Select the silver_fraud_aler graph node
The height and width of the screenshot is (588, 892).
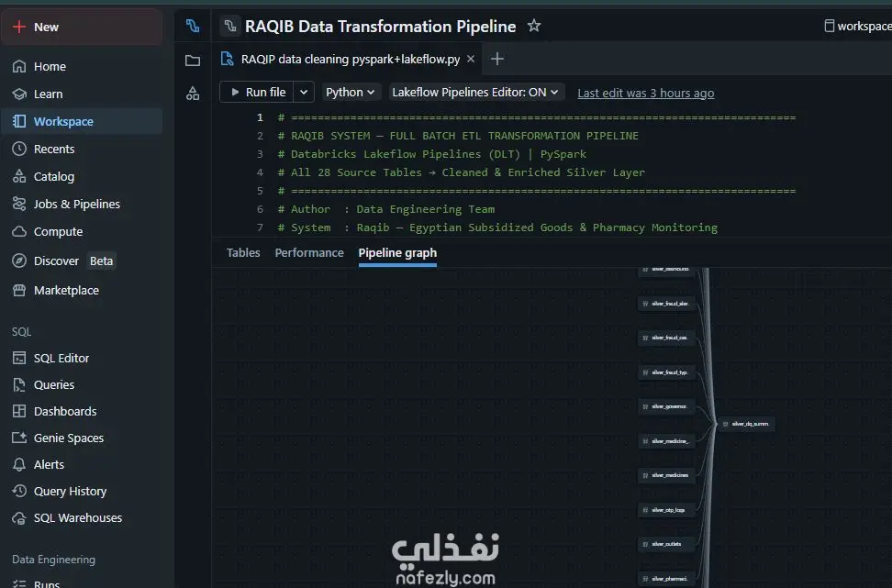(666, 304)
